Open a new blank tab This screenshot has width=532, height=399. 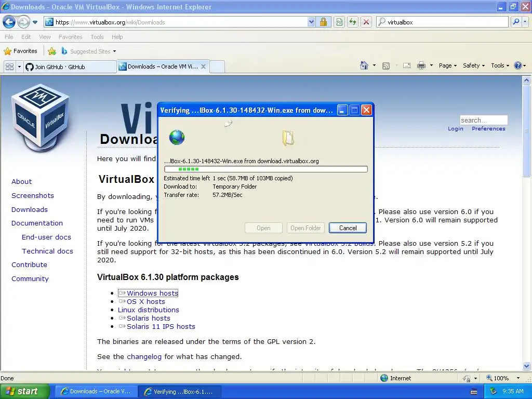click(x=217, y=66)
